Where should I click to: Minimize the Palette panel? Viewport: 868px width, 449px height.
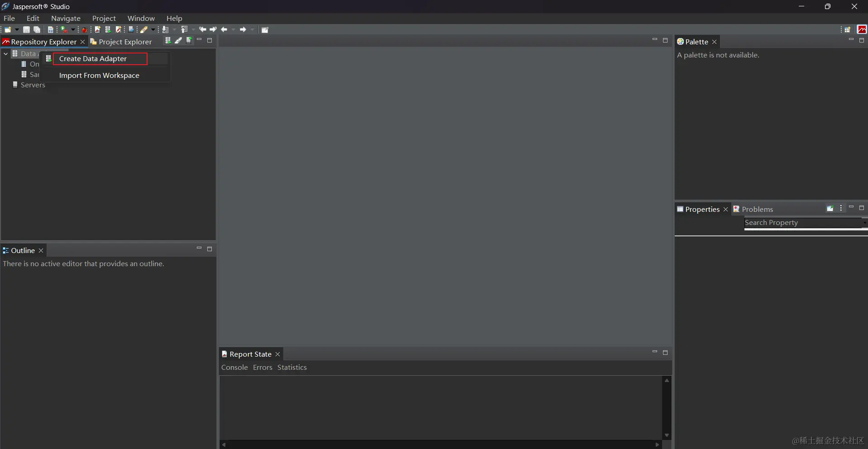click(851, 40)
